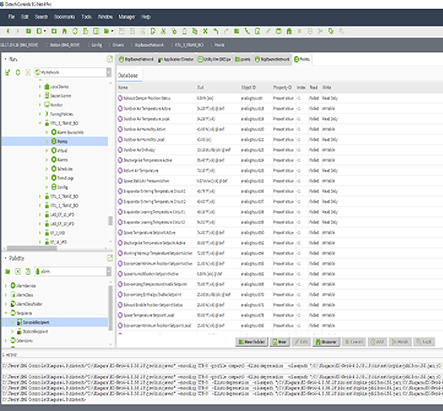Collapse the Recipients node in Palette
The height and width of the screenshot is (411, 443).
(6, 313)
